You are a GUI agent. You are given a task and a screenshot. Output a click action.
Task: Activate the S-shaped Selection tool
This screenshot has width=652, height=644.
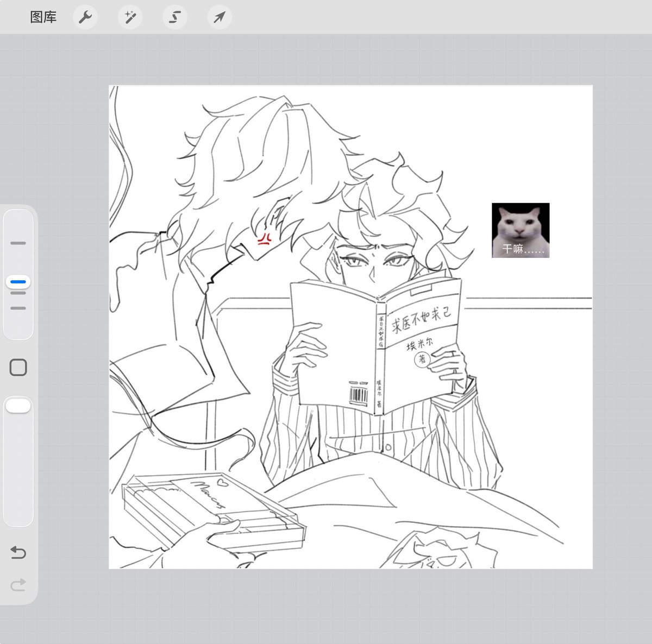coord(174,17)
